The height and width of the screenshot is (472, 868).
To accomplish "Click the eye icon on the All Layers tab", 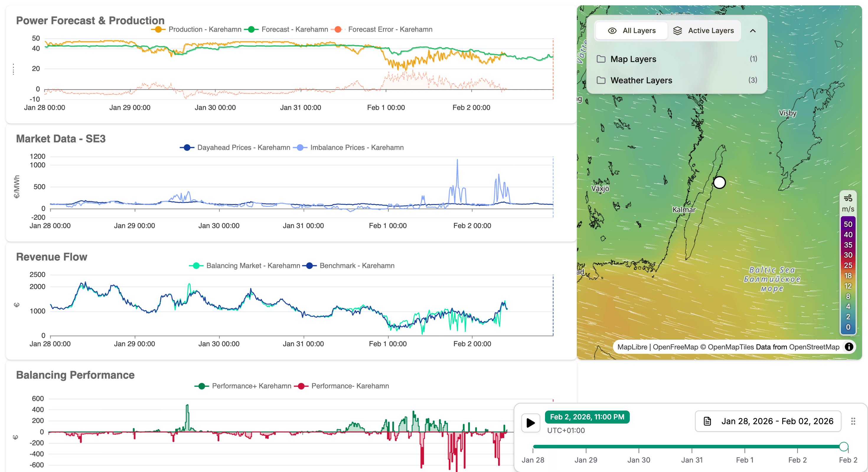I will (612, 30).
